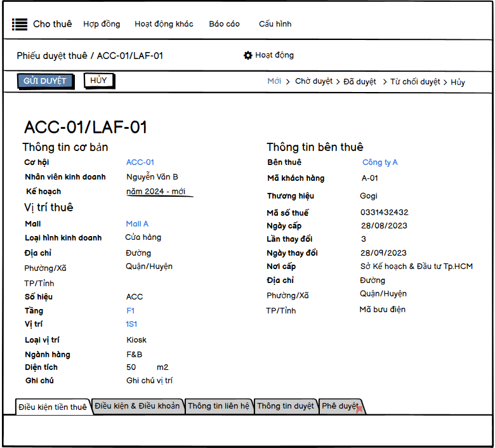Image resolution: width=495 pixels, height=448 pixels.
Task: Go back to Phiếu duyệt thuê breadcrumb
Action: coord(52,56)
